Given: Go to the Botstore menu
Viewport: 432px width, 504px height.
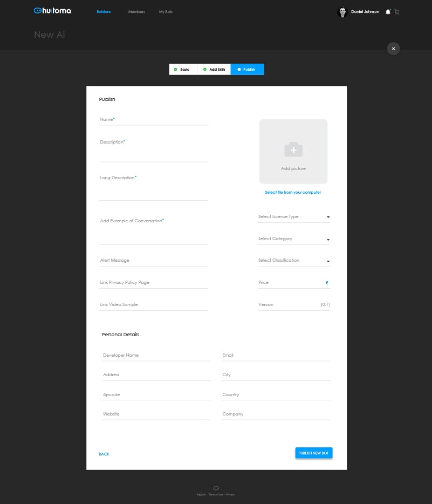Looking at the screenshot, I should click(x=104, y=11).
